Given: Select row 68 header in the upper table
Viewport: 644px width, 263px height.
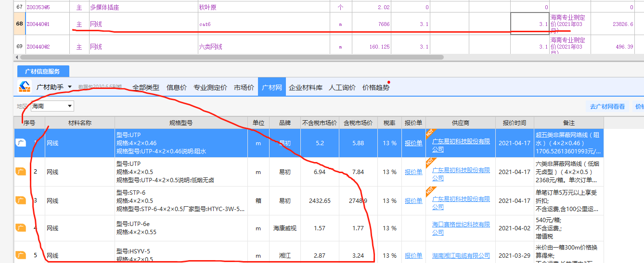Looking at the screenshot, I should pos(19,24).
